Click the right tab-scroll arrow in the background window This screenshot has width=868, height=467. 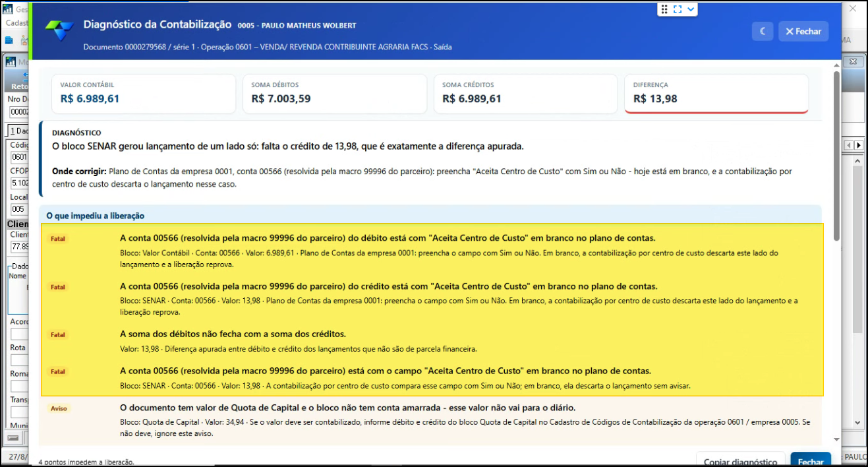(858, 145)
